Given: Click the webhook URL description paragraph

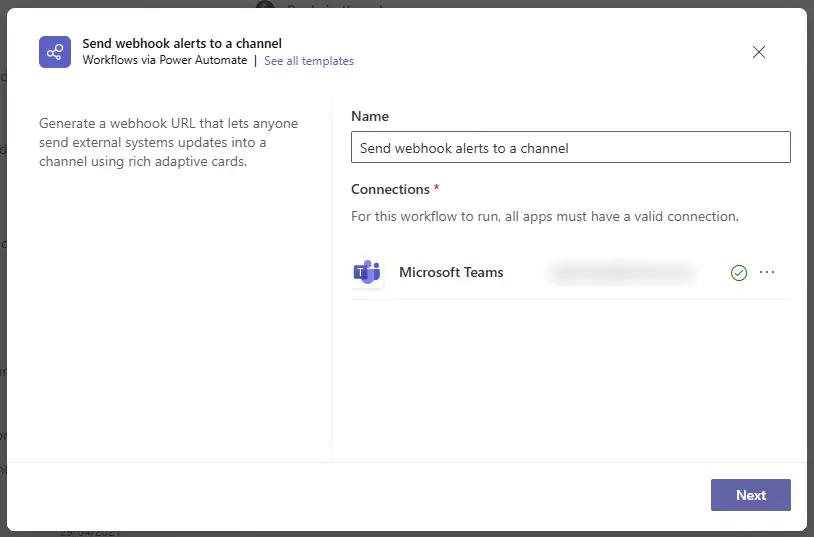Looking at the screenshot, I should pos(168,142).
